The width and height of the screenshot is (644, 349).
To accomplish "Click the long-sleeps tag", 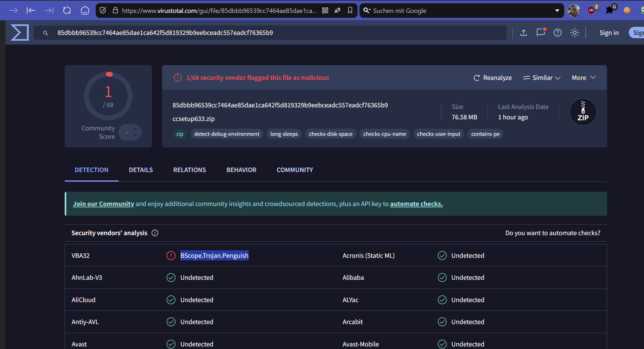I will 284,134.
